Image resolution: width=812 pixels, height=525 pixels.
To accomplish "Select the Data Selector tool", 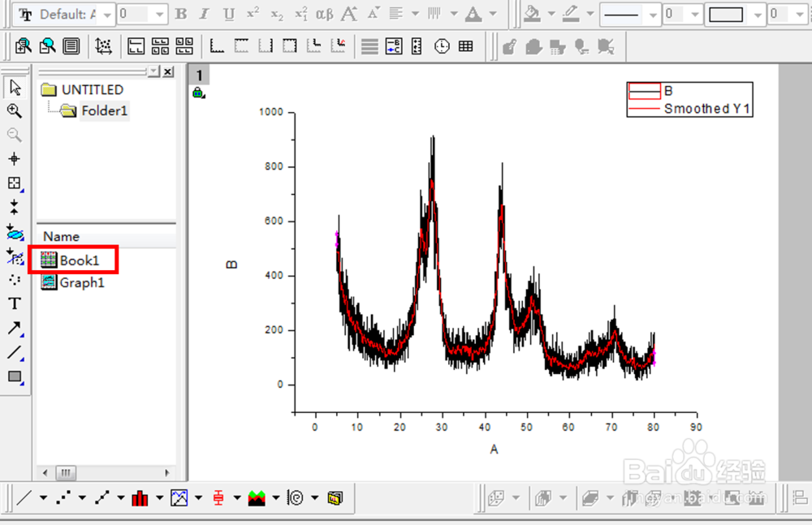I will click(x=15, y=207).
